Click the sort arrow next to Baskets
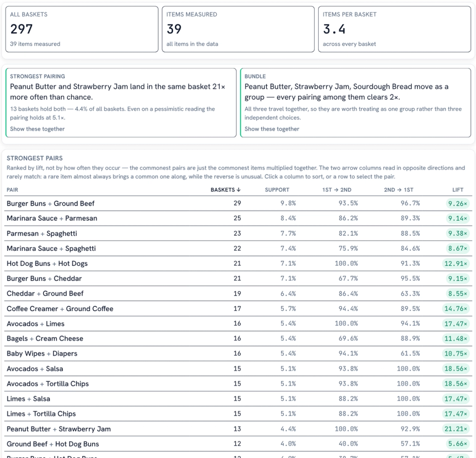476x458 pixels. pyautogui.click(x=238, y=190)
